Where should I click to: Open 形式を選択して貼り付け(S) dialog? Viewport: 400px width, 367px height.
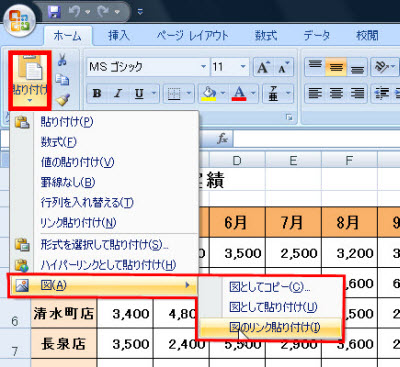pos(104,245)
